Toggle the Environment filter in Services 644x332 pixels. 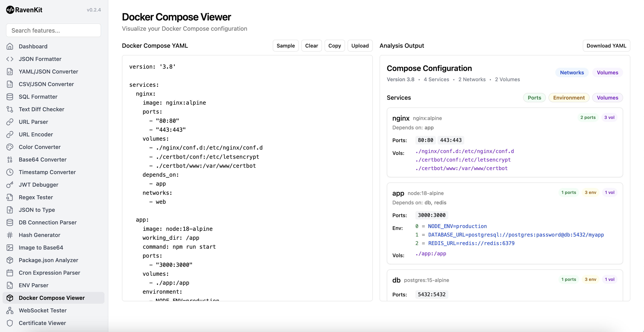569,98
